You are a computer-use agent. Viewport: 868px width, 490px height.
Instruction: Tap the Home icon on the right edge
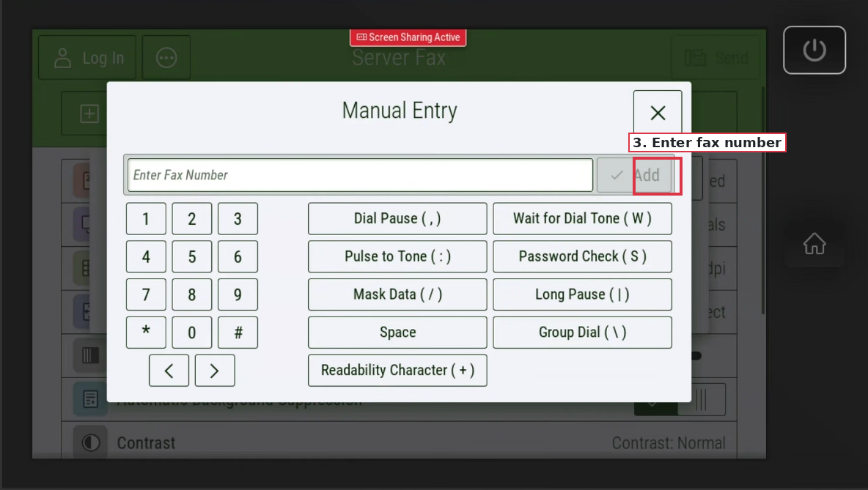point(814,244)
